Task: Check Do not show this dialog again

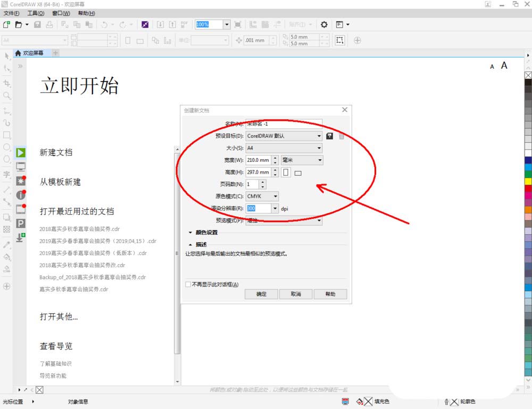Action: (188, 284)
